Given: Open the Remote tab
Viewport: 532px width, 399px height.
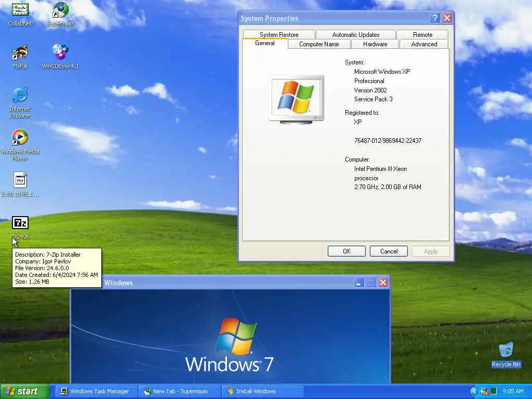Looking at the screenshot, I should click(422, 35).
